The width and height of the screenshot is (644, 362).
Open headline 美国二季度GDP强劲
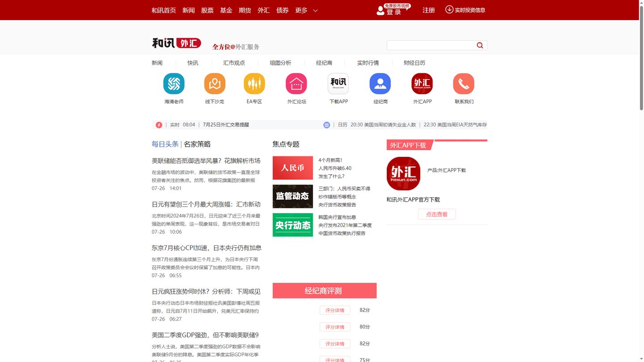tap(205, 335)
